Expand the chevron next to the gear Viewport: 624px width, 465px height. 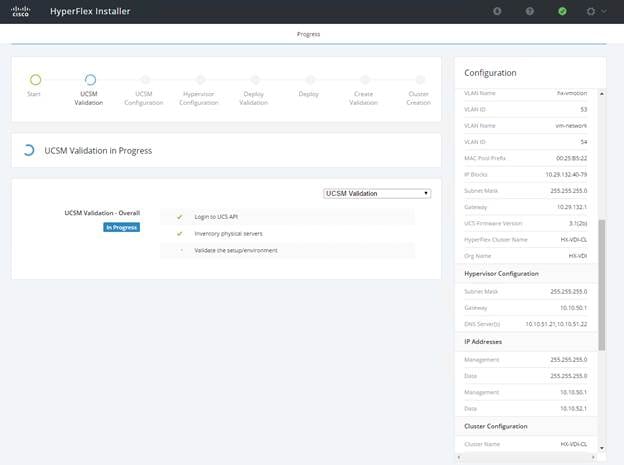(604, 11)
